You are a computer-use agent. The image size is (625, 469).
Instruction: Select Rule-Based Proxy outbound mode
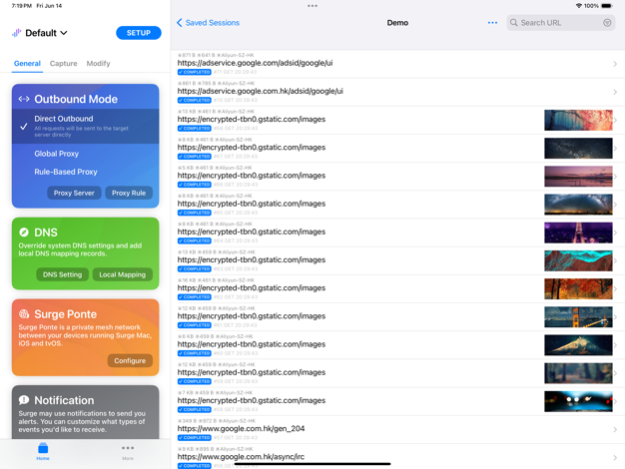[x=66, y=172]
